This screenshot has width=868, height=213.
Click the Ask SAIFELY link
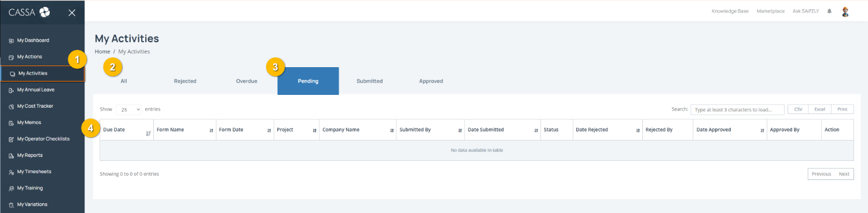806,12
